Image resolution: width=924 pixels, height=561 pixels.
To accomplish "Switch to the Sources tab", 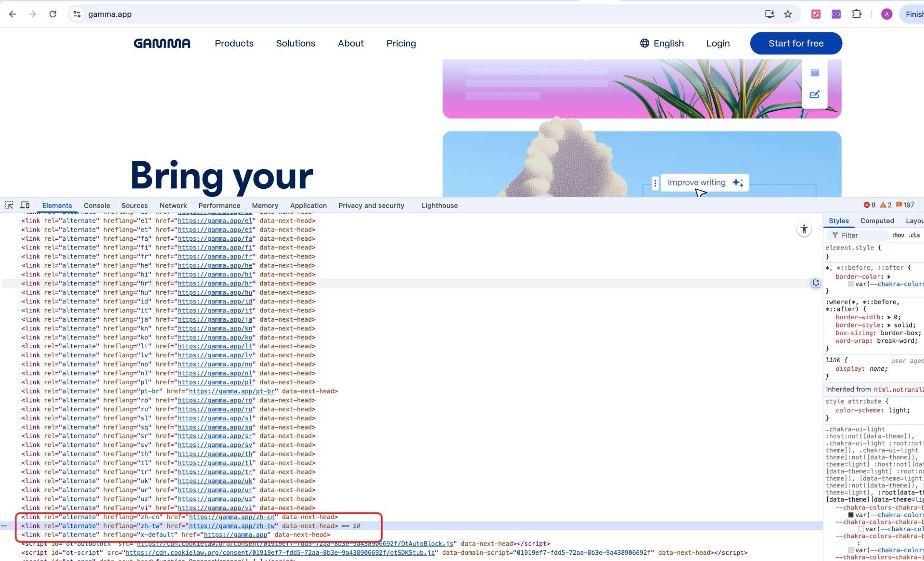I will click(x=134, y=206).
